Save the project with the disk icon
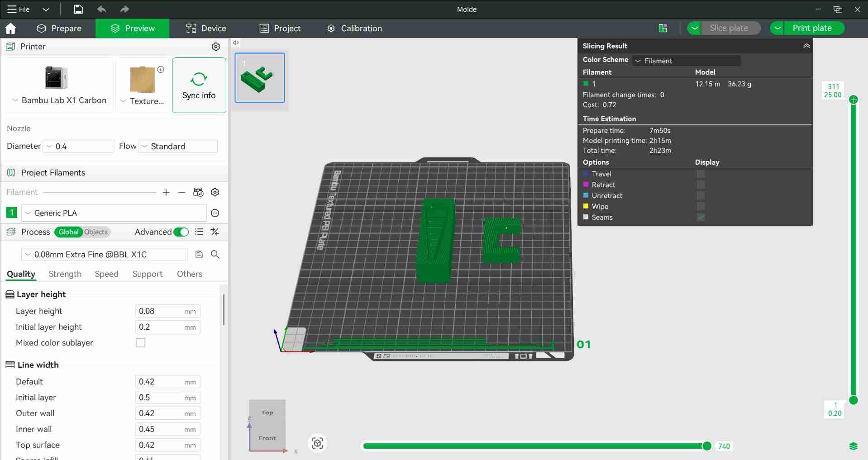This screenshot has height=460, width=868. click(78, 9)
